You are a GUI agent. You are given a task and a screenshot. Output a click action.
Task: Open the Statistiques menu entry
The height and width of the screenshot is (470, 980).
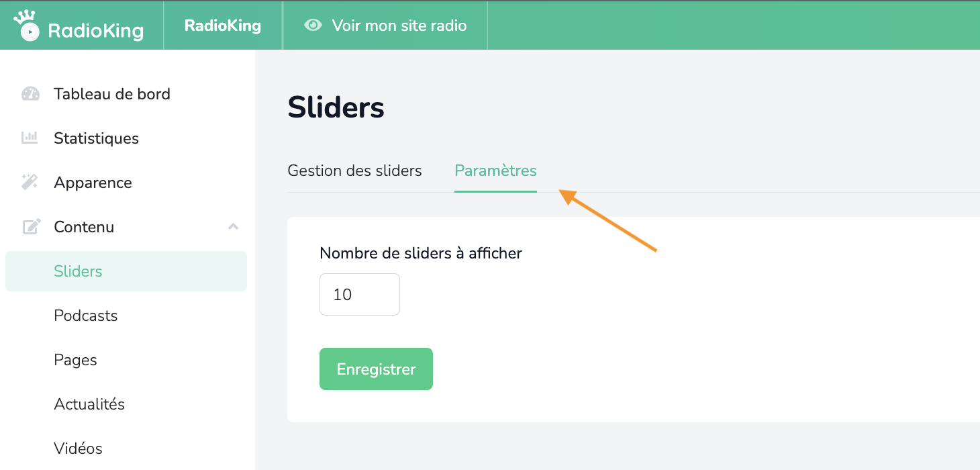pos(96,138)
